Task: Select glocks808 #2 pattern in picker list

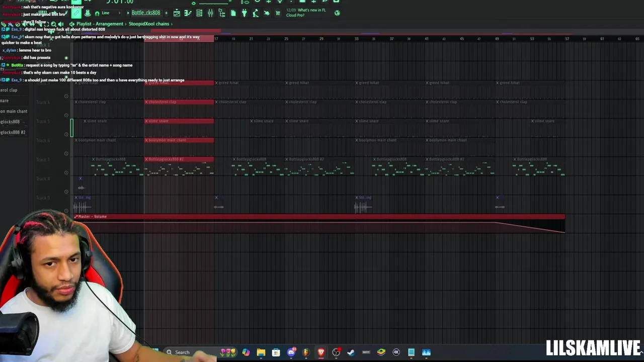Action: tap(13, 132)
